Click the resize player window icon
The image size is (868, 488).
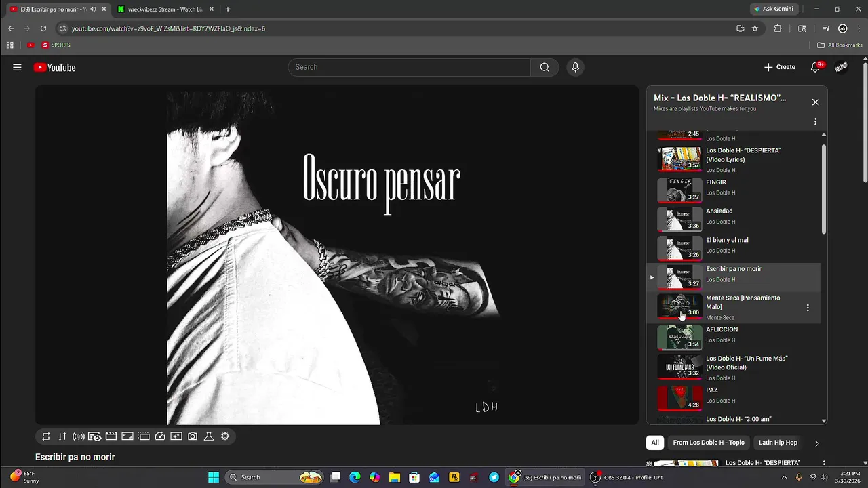(x=127, y=436)
